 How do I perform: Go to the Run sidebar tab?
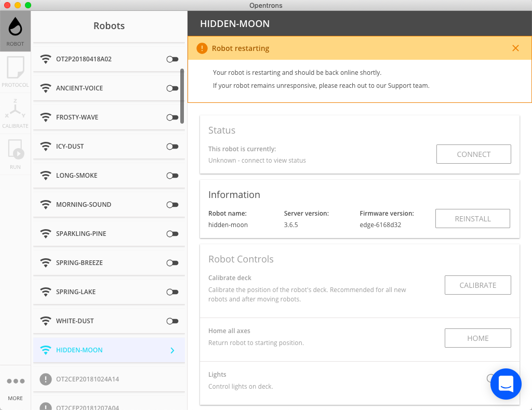point(15,154)
